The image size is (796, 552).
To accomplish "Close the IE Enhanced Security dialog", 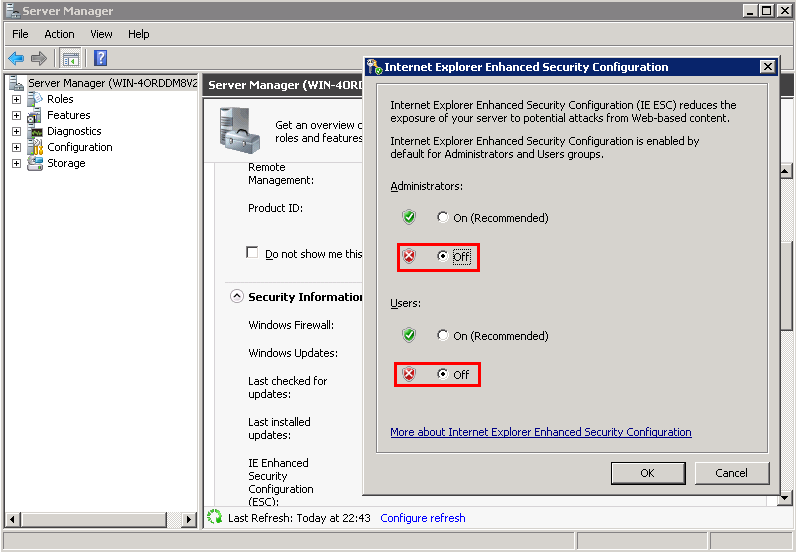I will [x=768, y=67].
